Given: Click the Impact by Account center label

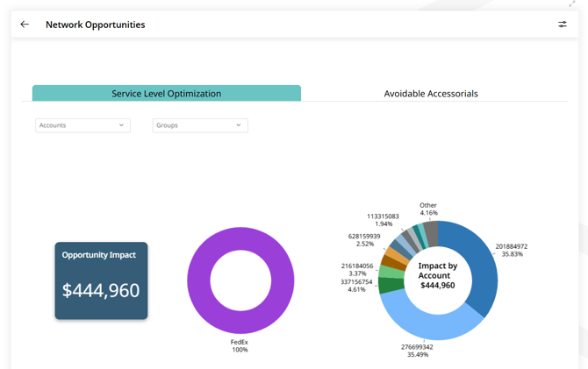Looking at the screenshot, I should pyautogui.click(x=437, y=275).
